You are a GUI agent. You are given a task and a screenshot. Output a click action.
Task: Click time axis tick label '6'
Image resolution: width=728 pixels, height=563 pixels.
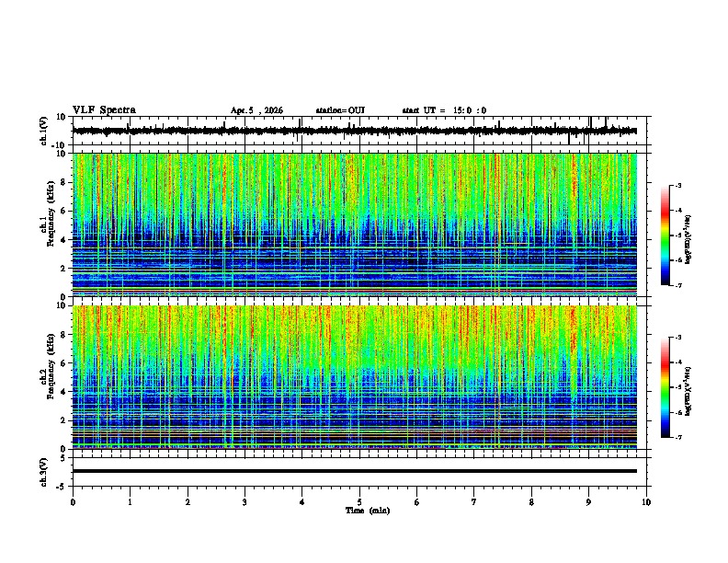(417, 502)
